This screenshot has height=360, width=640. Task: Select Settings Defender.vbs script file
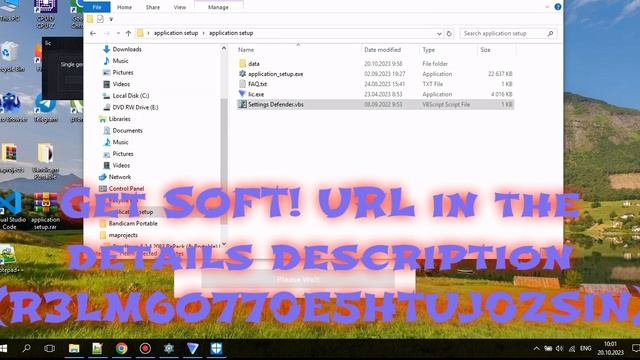point(376,104)
